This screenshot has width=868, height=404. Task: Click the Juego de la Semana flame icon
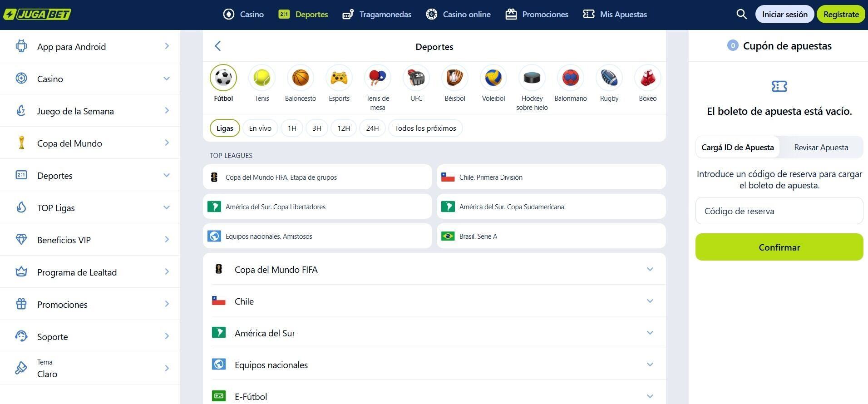click(21, 111)
